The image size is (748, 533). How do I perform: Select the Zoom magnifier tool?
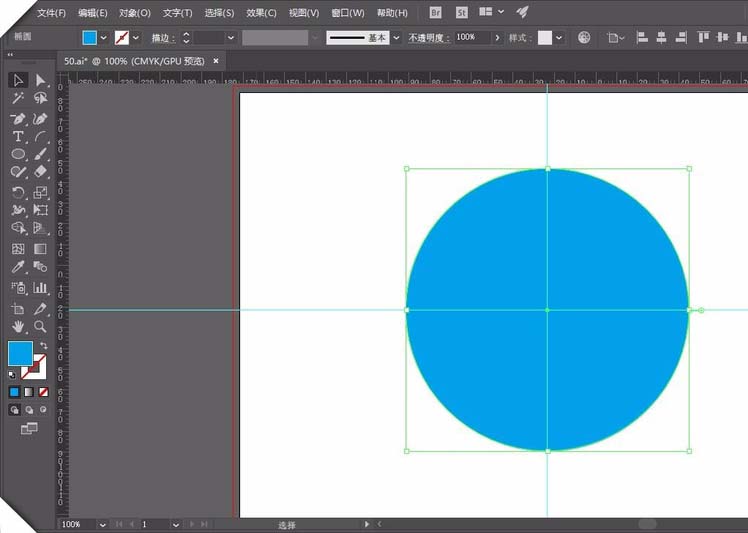click(x=41, y=326)
